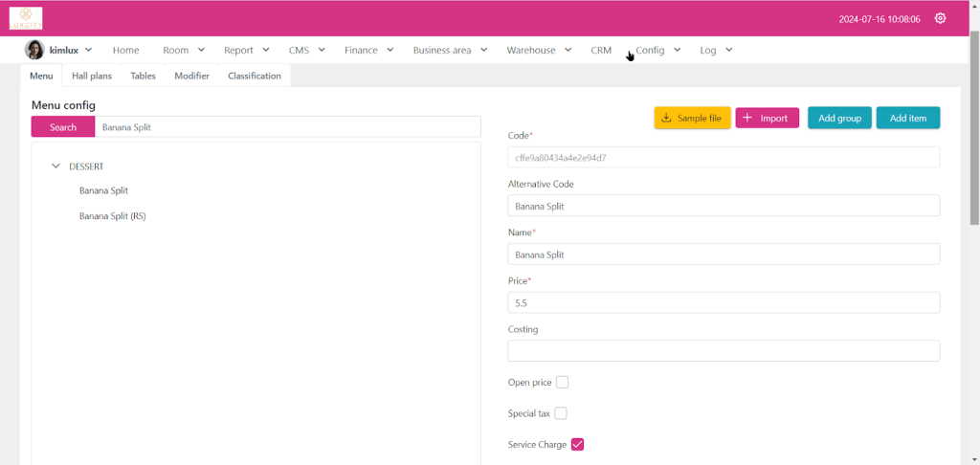This screenshot has width=980, height=465.
Task: Click the kimlux user avatar
Action: point(34,50)
